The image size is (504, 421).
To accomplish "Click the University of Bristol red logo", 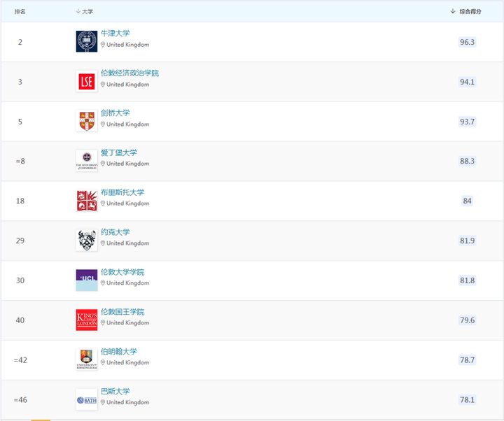I will click(x=87, y=201).
